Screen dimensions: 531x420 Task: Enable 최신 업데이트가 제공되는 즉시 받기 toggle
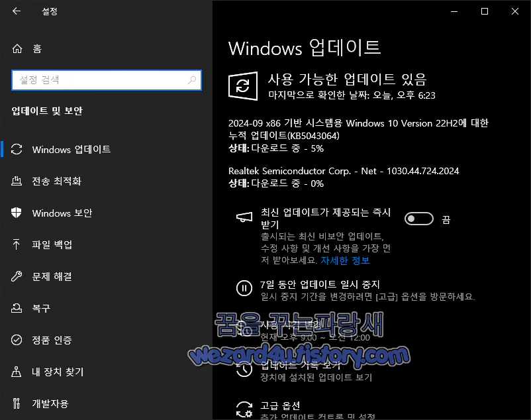[x=418, y=218]
